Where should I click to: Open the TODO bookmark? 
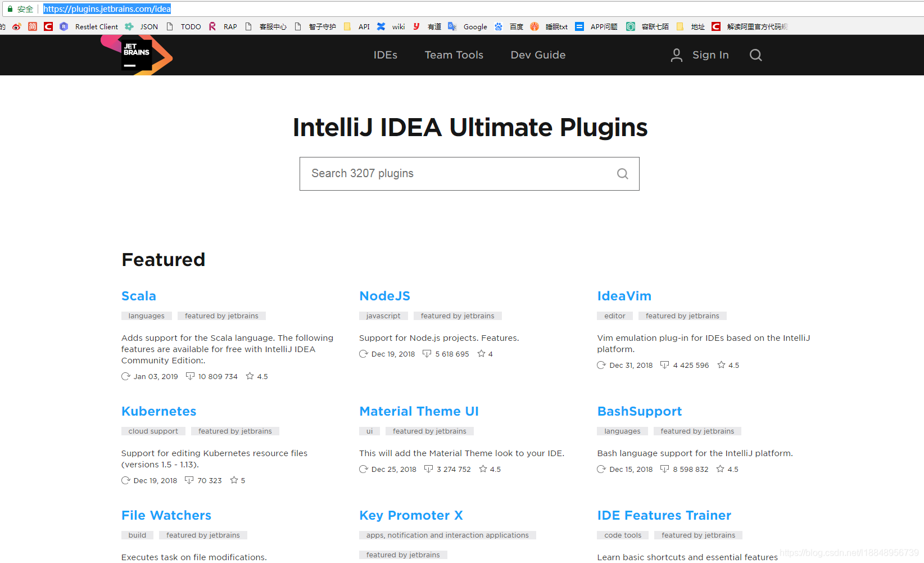[x=183, y=26]
